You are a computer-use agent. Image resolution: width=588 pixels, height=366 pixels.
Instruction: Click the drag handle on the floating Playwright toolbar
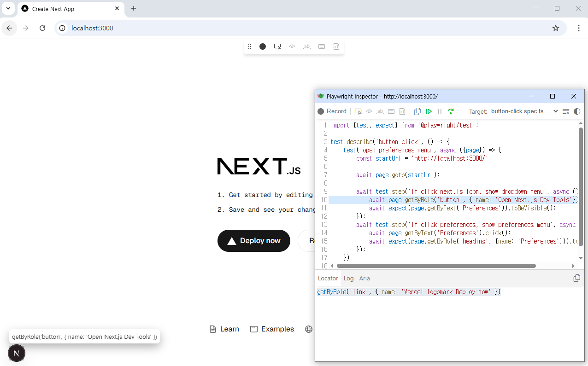pyautogui.click(x=250, y=46)
